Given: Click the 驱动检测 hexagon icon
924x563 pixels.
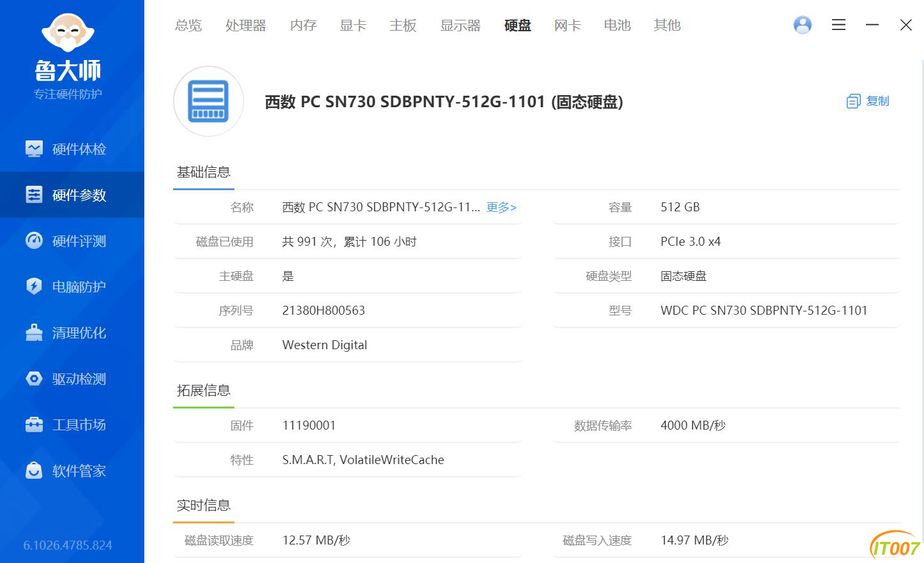Looking at the screenshot, I should coord(34,379).
